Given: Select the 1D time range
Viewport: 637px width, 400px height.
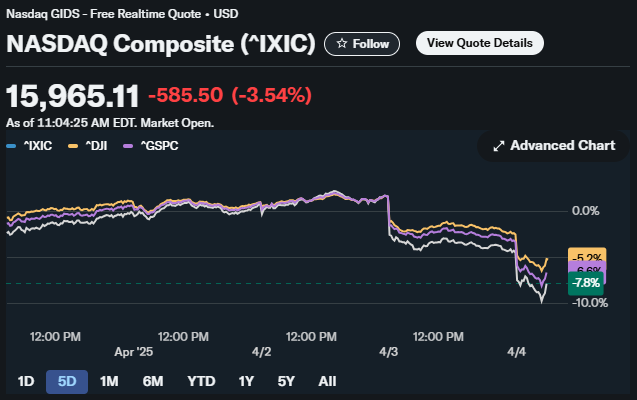Looking at the screenshot, I should coord(27,381).
